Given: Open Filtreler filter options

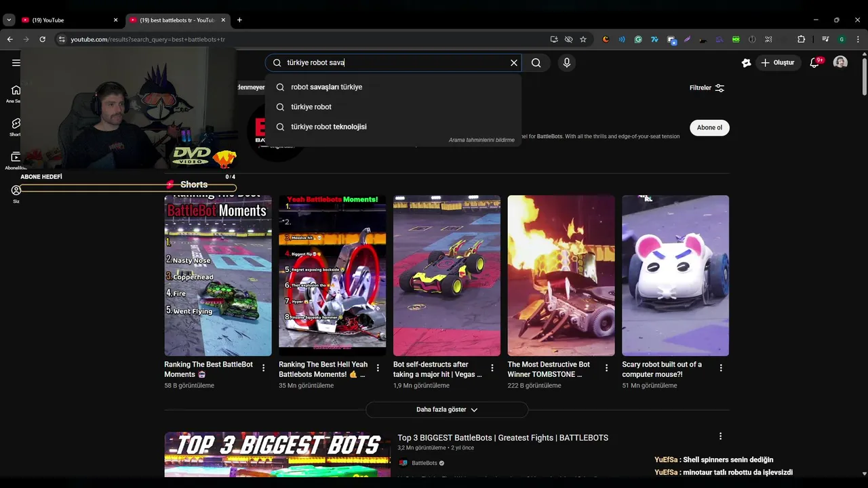Looking at the screenshot, I should 707,87.
